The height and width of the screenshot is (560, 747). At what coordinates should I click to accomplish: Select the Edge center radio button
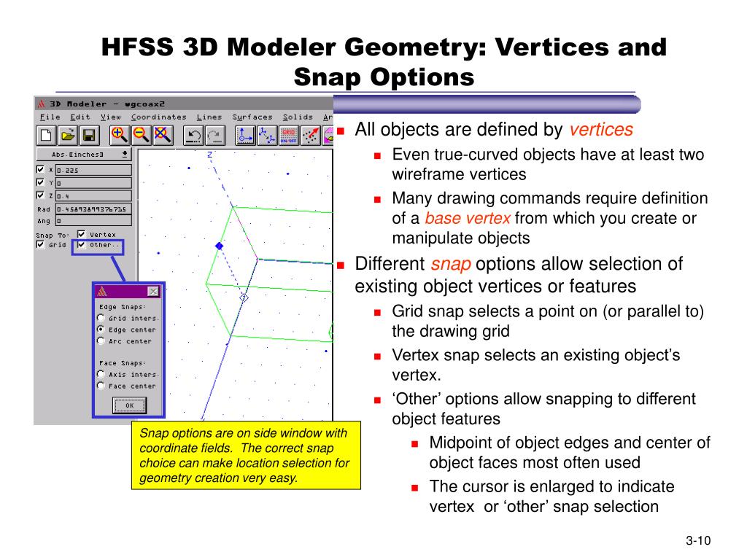point(101,329)
